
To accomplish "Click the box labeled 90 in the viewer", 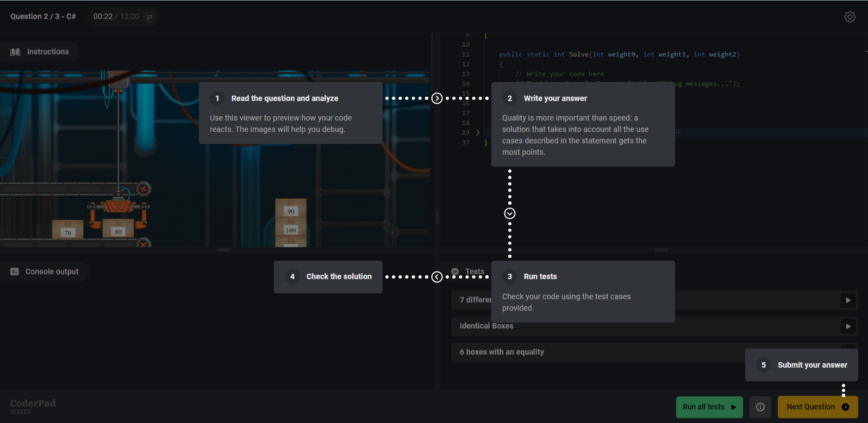I will tap(291, 209).
